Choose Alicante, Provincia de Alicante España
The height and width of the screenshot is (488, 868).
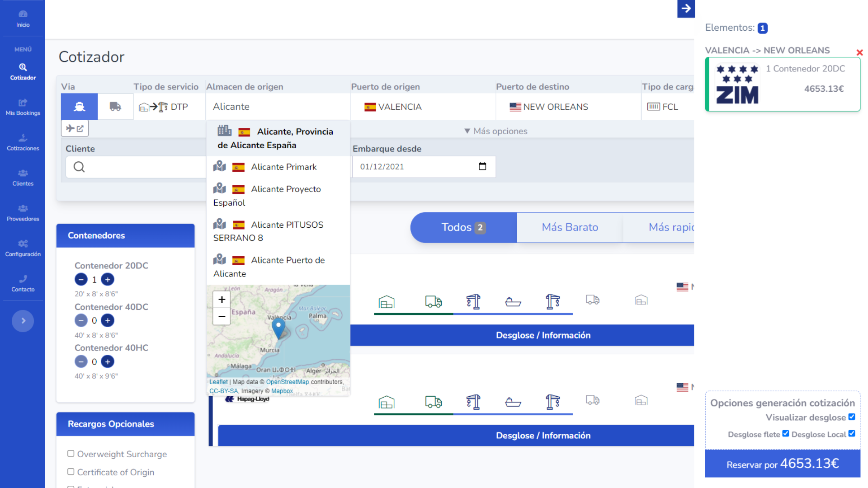tap(278, 138)
